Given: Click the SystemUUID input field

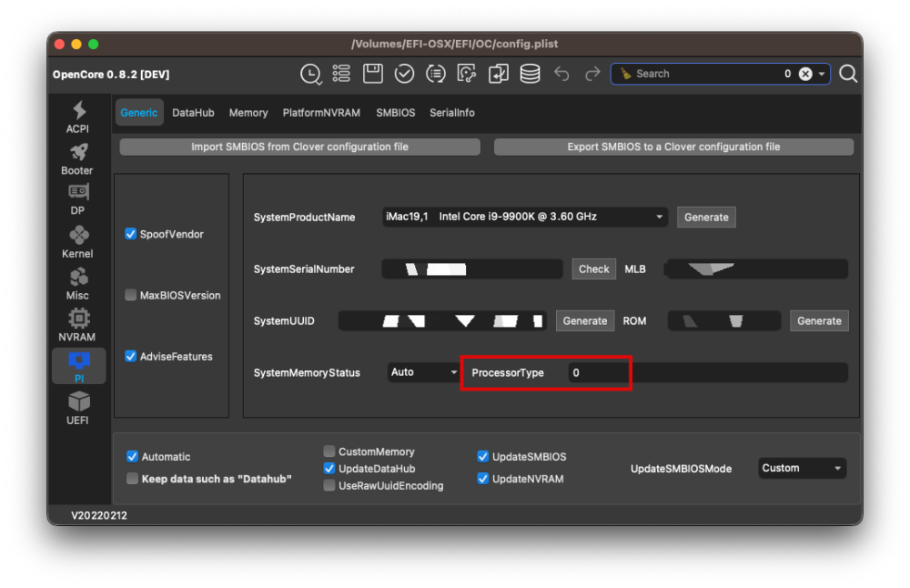Looking at the screenshot, I should pos(443,320).
